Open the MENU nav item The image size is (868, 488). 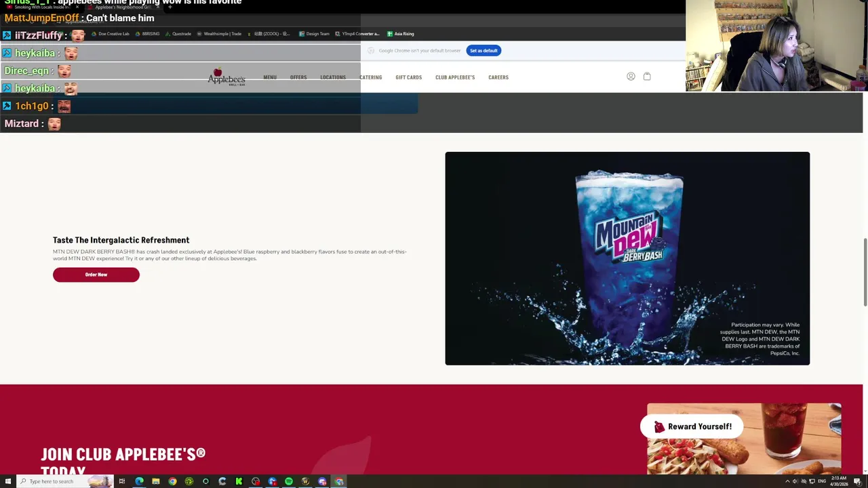pyautogui.click(x=270, y=77)
